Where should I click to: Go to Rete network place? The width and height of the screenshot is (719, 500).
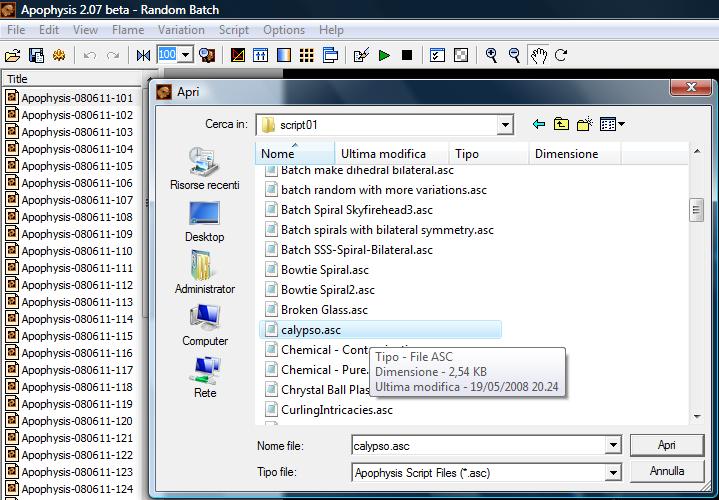pos(205,377)
